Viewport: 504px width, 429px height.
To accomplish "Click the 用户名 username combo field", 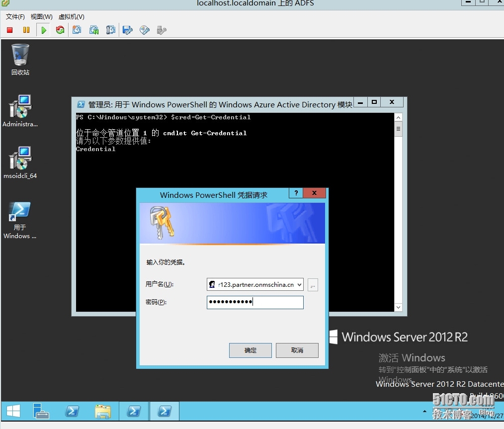I will 255,285.
